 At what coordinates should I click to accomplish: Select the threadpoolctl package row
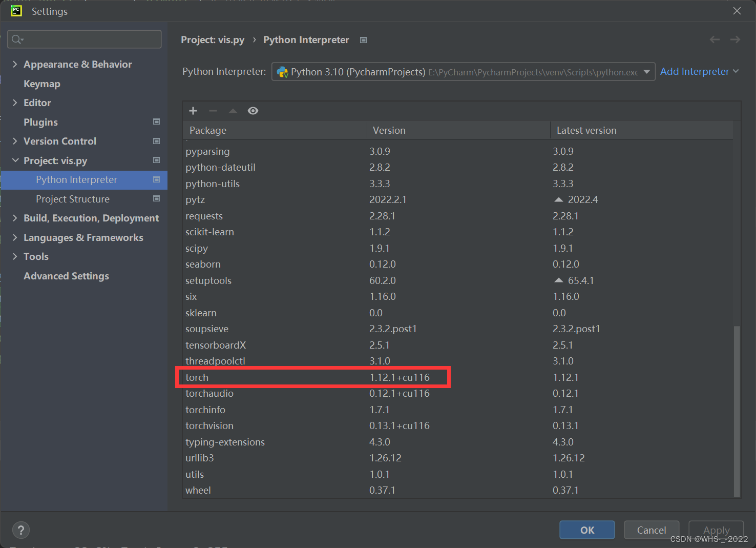(458, 361)
